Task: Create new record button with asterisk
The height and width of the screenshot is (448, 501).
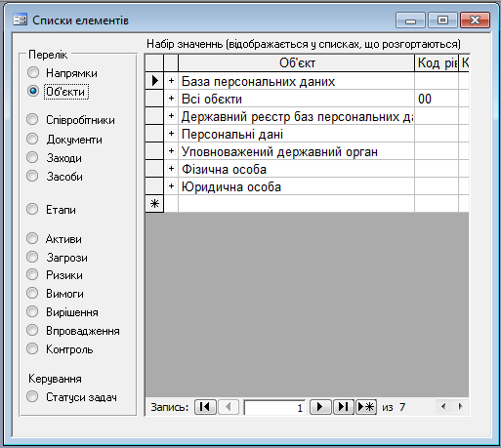Action: (366, 407)
